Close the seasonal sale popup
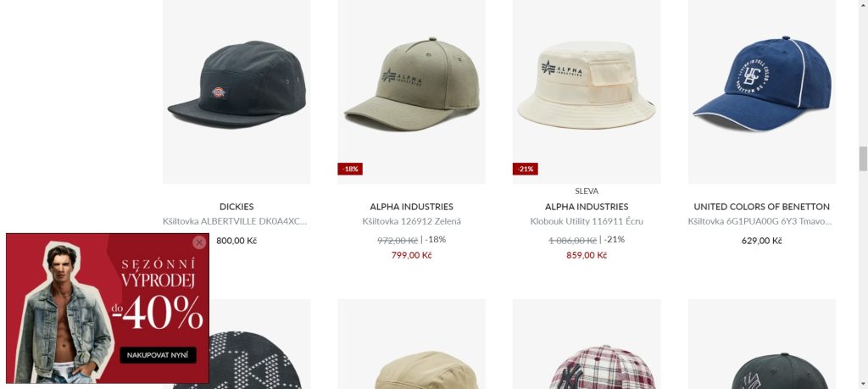 click(x=199, y=242)
